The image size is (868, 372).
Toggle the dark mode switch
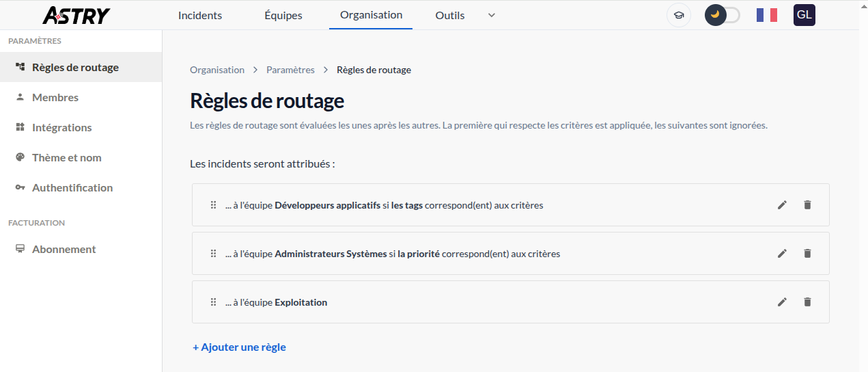[723, 15]
